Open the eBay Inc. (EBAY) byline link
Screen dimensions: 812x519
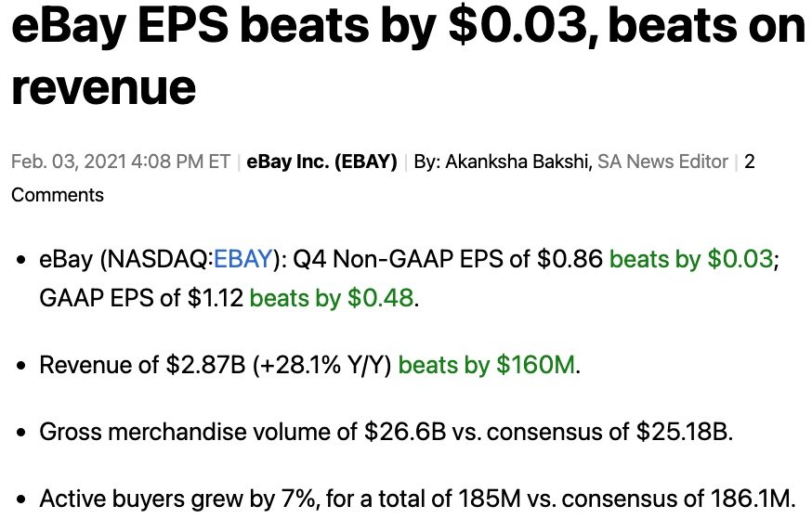click(x=321, y=162)
